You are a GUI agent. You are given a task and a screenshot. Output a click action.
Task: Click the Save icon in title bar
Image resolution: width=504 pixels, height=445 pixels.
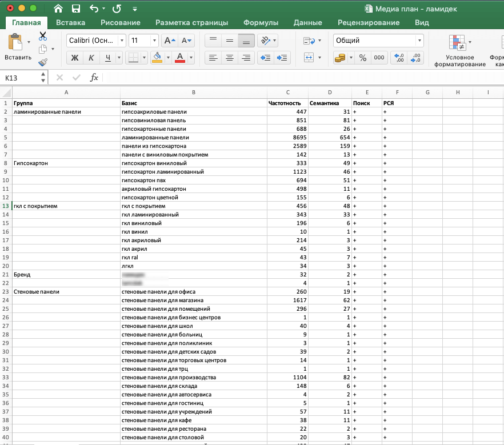coord(75,9)
